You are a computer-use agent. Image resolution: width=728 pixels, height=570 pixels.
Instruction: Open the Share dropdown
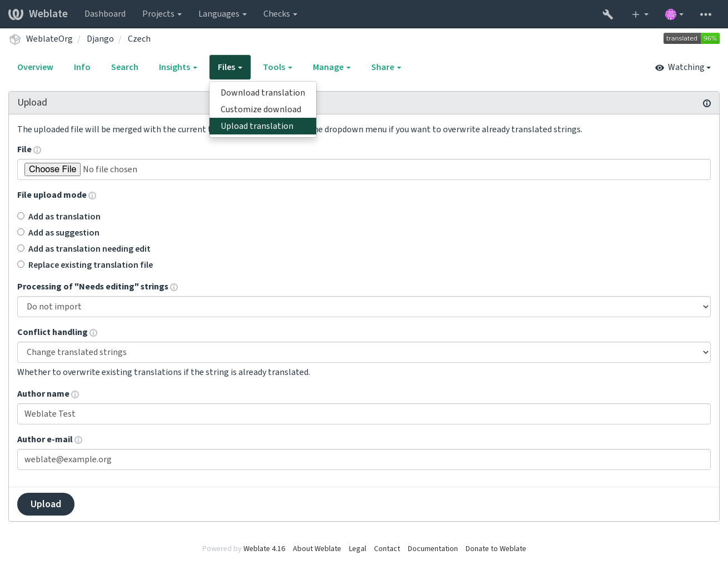click(x=386, y=67)
